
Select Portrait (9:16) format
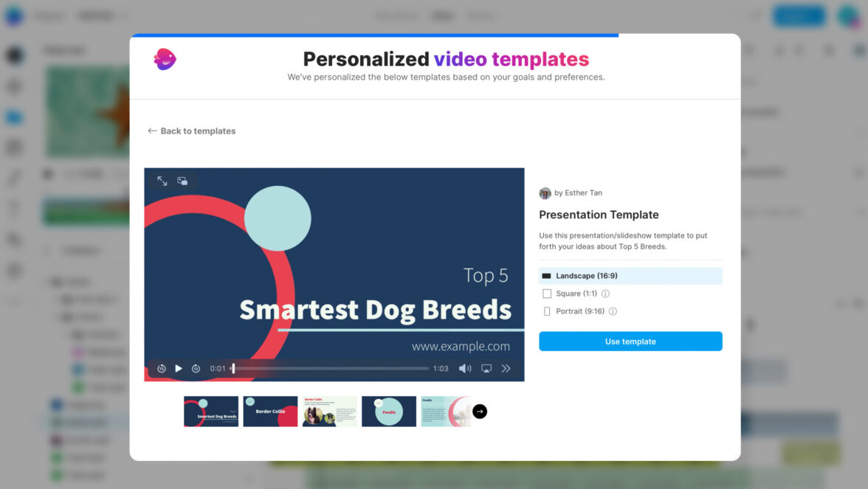click(x=574, y=311)
